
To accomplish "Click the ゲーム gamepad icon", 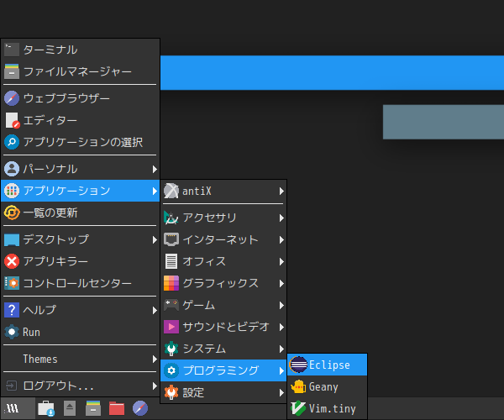I will coord(171,305).
